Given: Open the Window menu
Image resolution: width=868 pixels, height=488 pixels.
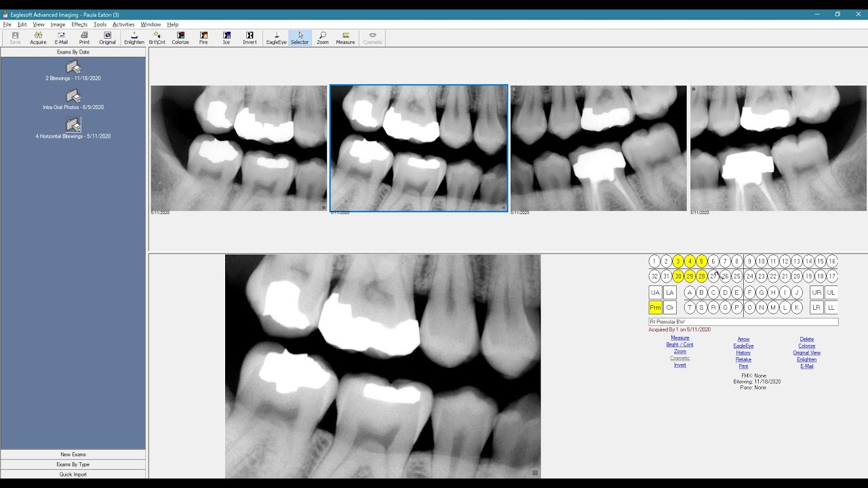Looking at the screenshot, I should [x=151, y=24].
